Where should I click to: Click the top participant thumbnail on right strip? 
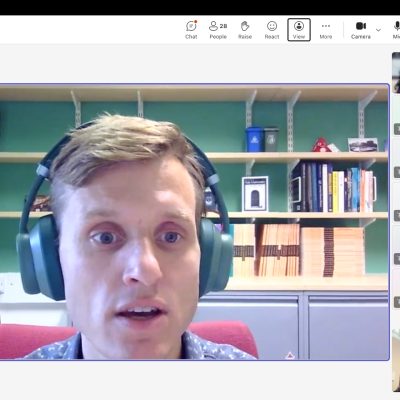pyautogui.click(x=396, y=72)
